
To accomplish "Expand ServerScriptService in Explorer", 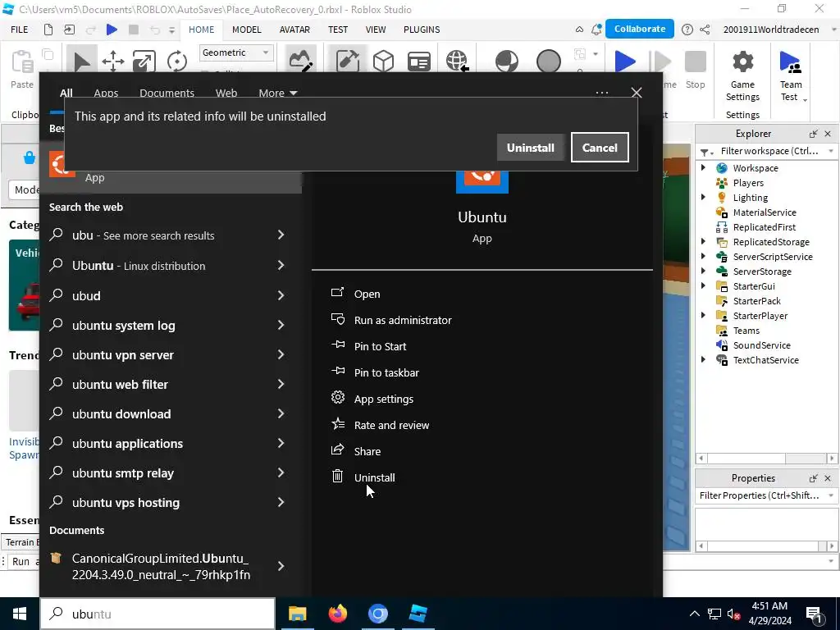I will coord(703,257).
